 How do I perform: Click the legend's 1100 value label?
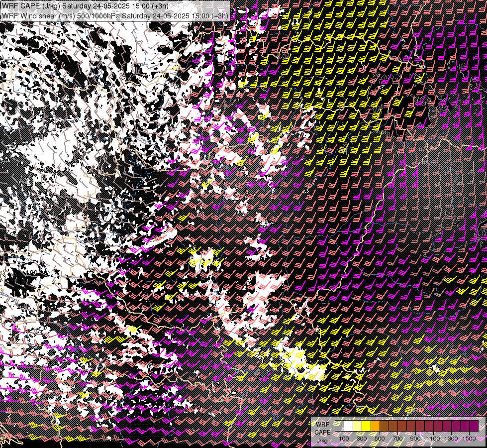pyautogui.click(x=433, y=439)
